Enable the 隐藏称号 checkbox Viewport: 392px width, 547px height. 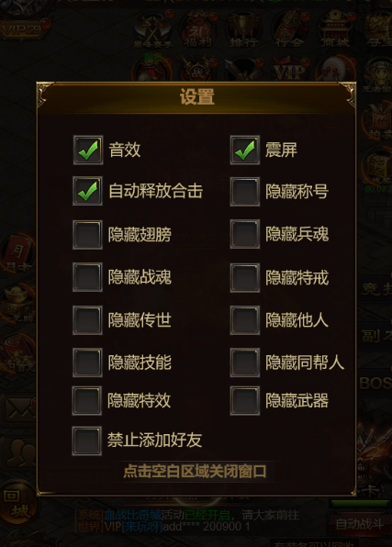coord(245,192)
